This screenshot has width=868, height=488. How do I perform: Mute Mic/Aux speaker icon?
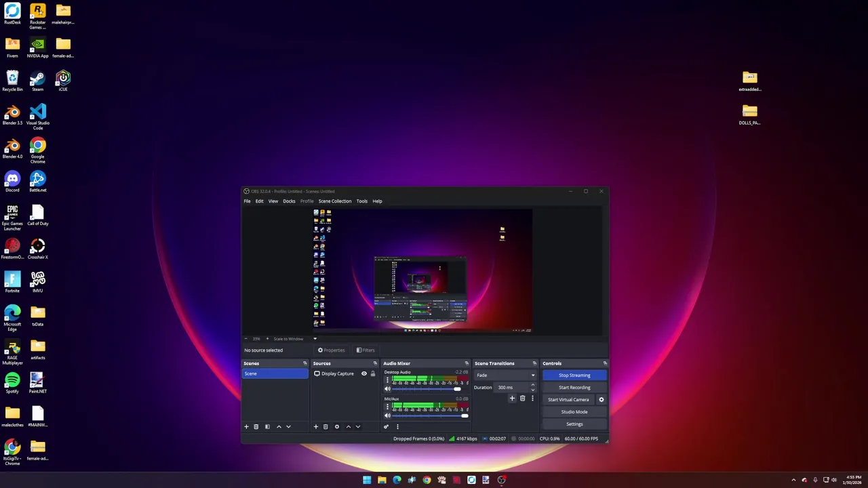387,415
